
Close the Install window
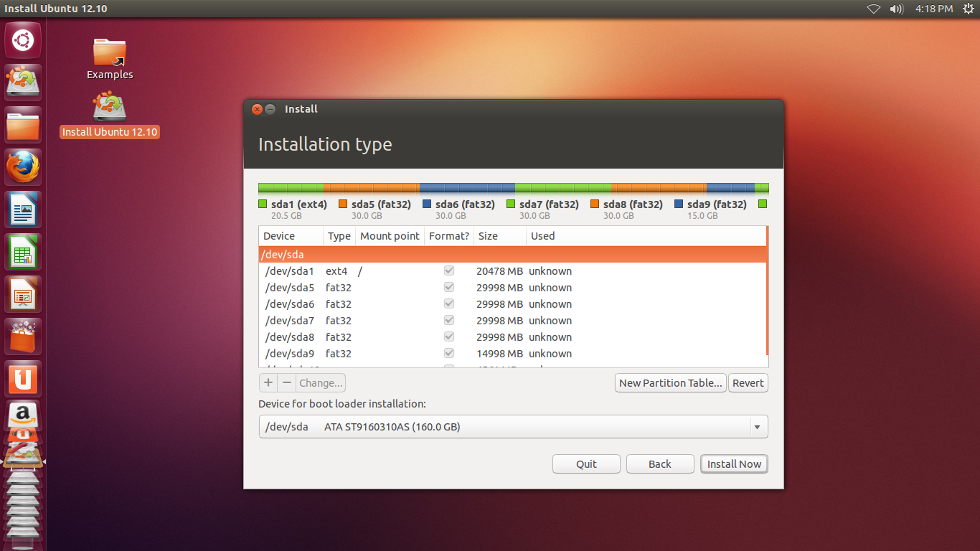pos(257,109)
